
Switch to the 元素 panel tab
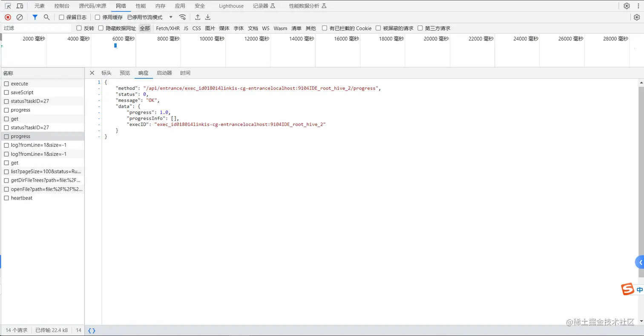(40, 6)
